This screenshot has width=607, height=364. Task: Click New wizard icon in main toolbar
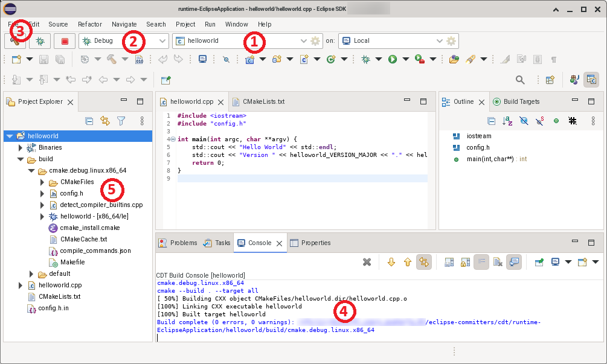pyautogui.click(x=16, y=59)
